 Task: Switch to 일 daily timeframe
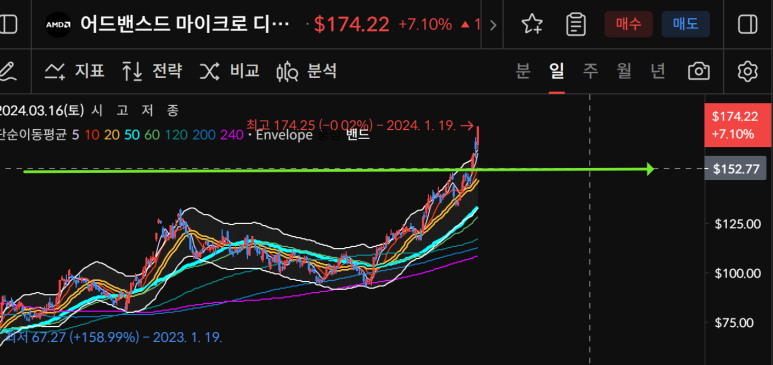pyautogui.click(x=557, y=72)
